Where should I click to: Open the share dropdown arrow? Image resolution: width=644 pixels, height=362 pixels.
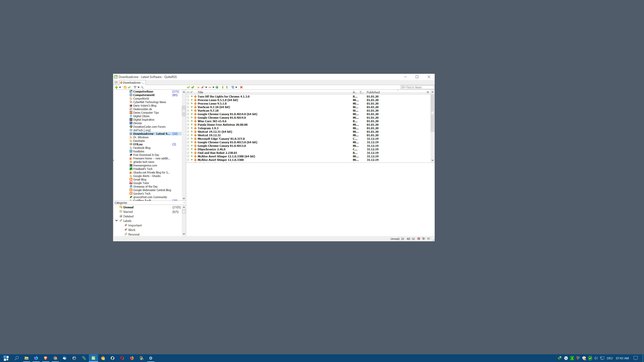pos(213,87)
